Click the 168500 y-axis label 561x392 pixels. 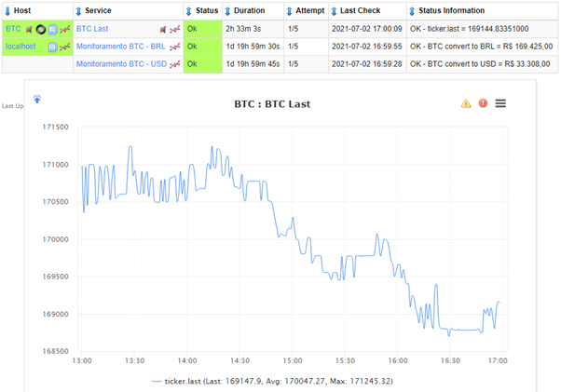click(56, 351)
